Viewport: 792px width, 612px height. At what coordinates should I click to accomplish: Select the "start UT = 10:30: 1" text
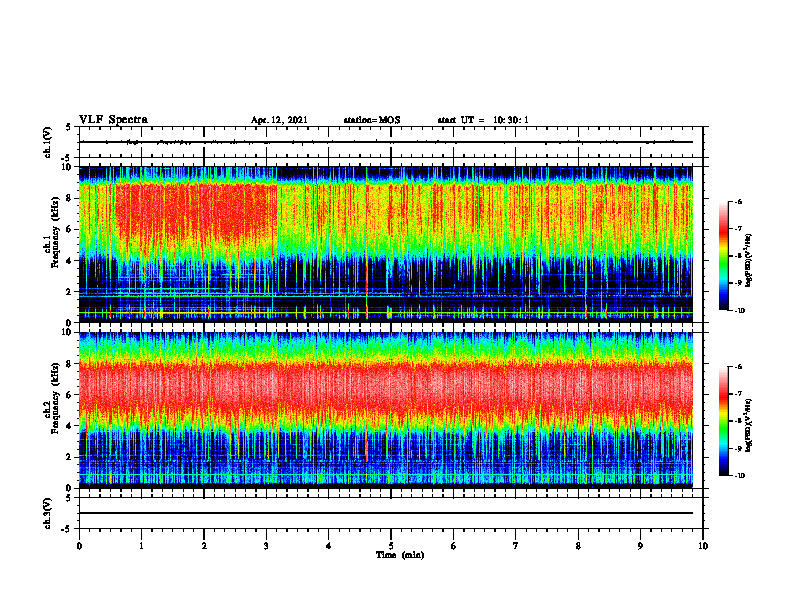483,120
